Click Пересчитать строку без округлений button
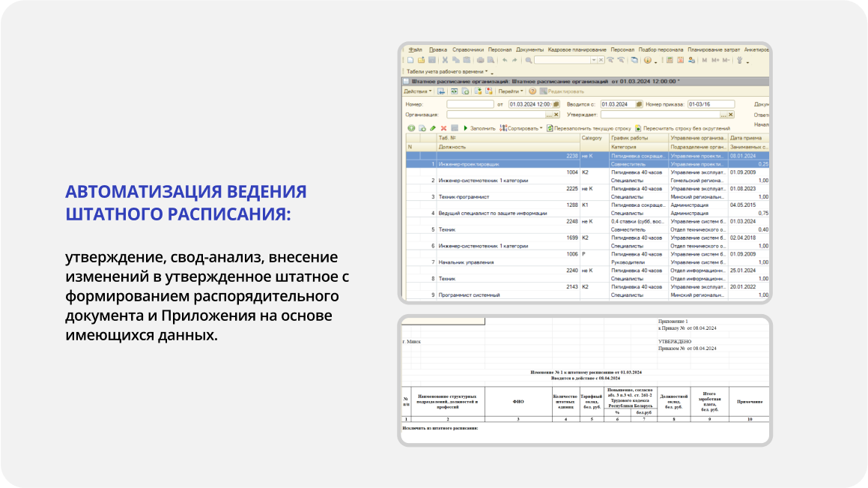The height and width of the screenshot is (488, 868). click(x=682, y=128)
